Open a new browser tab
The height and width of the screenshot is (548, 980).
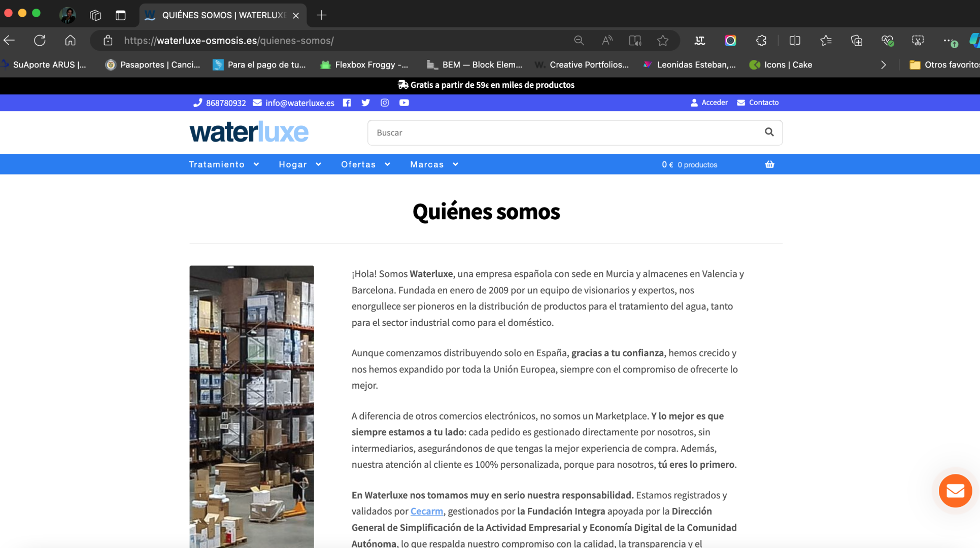point(322,15)
